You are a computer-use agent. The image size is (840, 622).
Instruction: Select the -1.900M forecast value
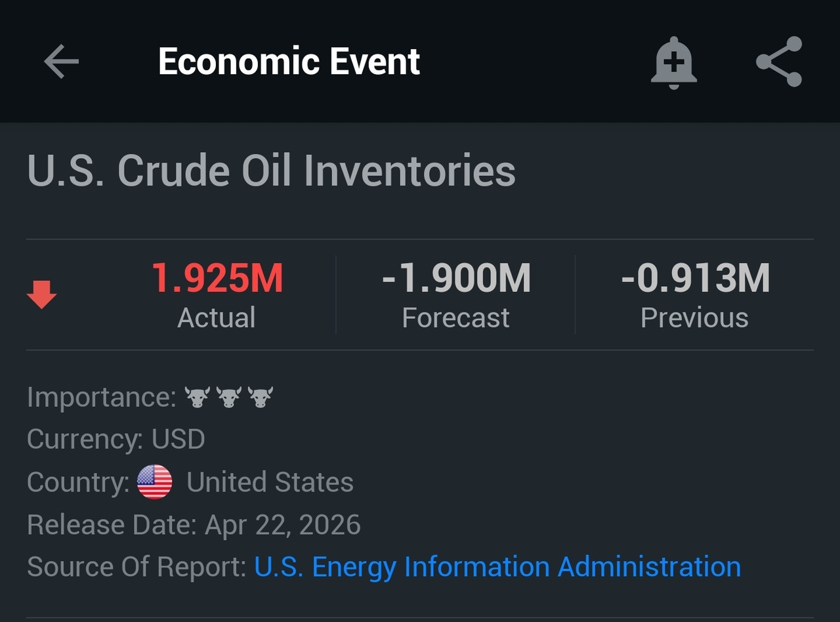pyautogui.click(x=456, y=278)
